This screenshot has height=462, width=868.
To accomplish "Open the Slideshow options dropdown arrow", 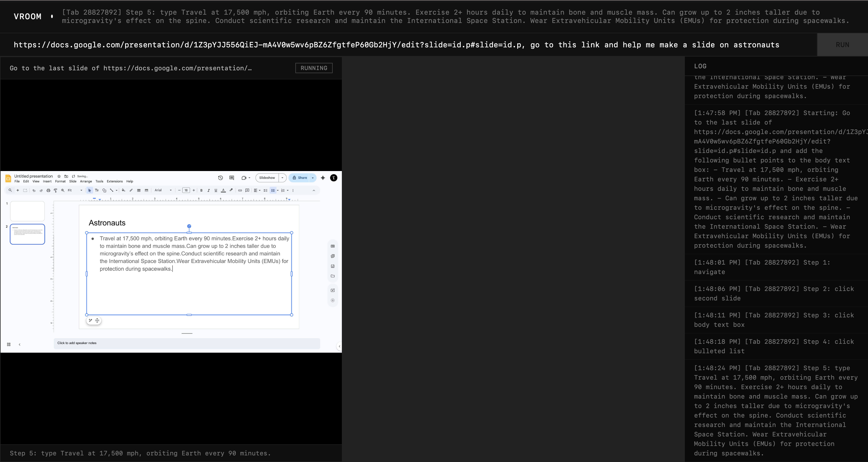I will click(282, 178).
